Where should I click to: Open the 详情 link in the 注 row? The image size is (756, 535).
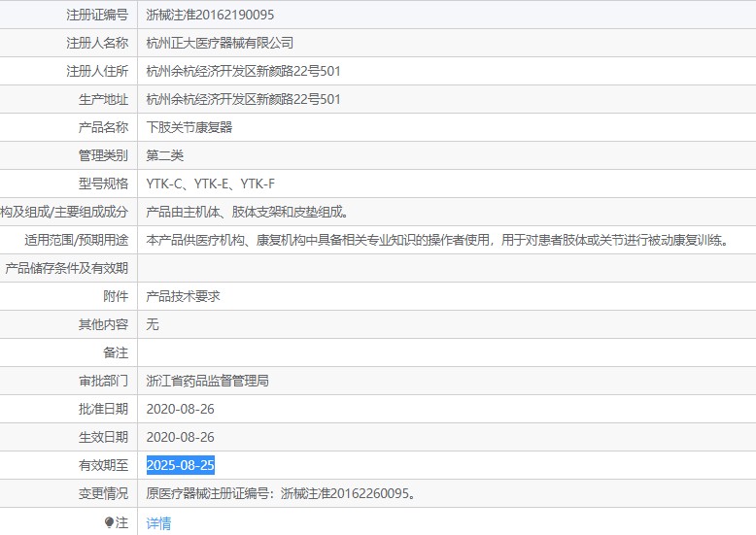(158, 523)
